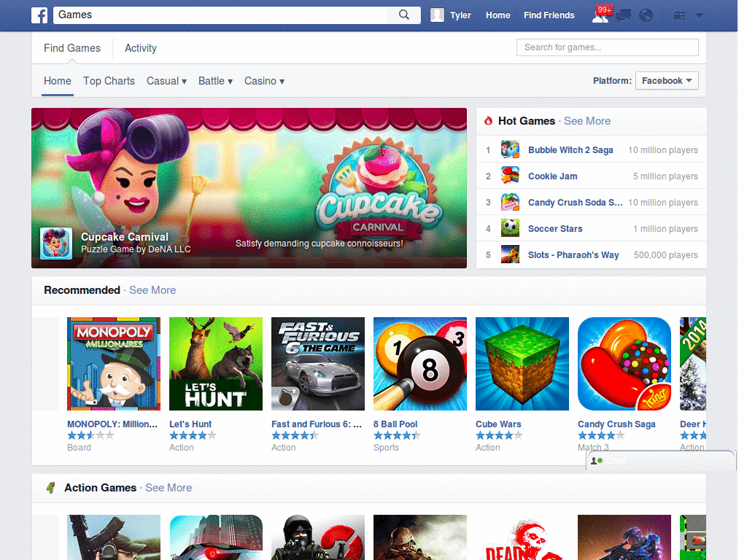The height and width of the screenshot is (560, 747).
Task: Expand the account menu arrow
Action: (699, 16)
